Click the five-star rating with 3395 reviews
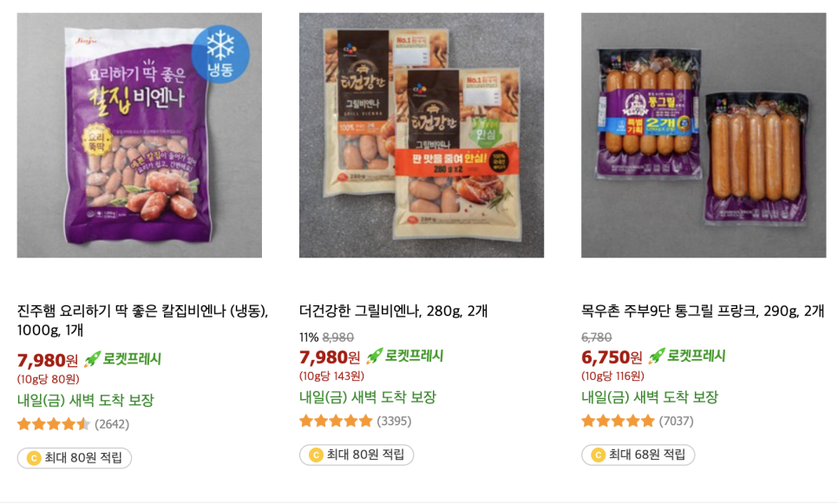The height and width of the screenshot is (504, 838). [336, 422]
